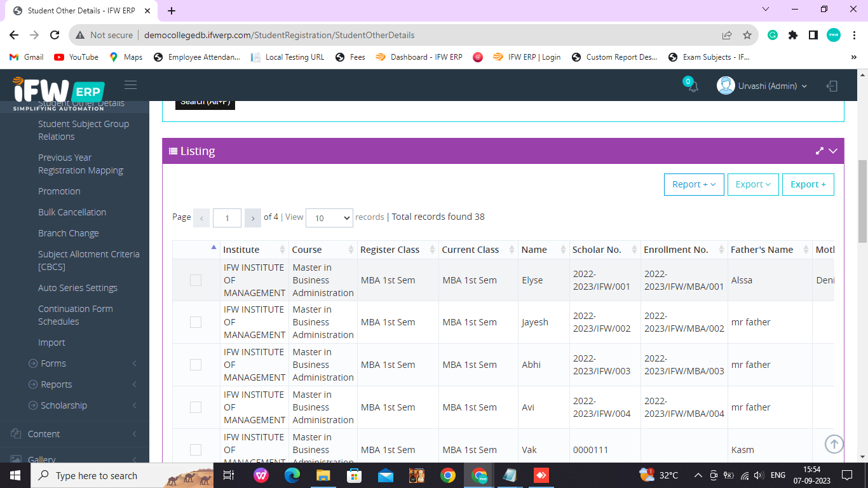Click the Urvashi admin avatar icon
Screen dimensions: 868x488
pos(726,86)
